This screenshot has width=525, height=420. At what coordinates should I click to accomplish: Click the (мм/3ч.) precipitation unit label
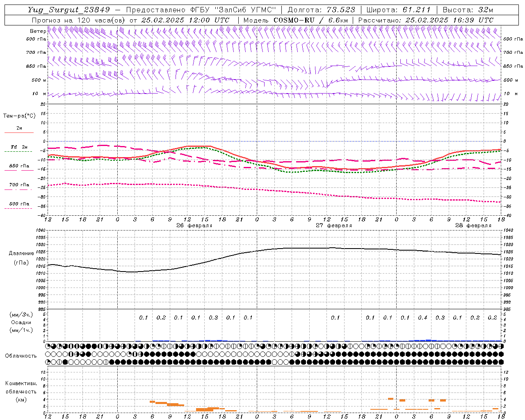pyautogui.click(x=21, y=315)
